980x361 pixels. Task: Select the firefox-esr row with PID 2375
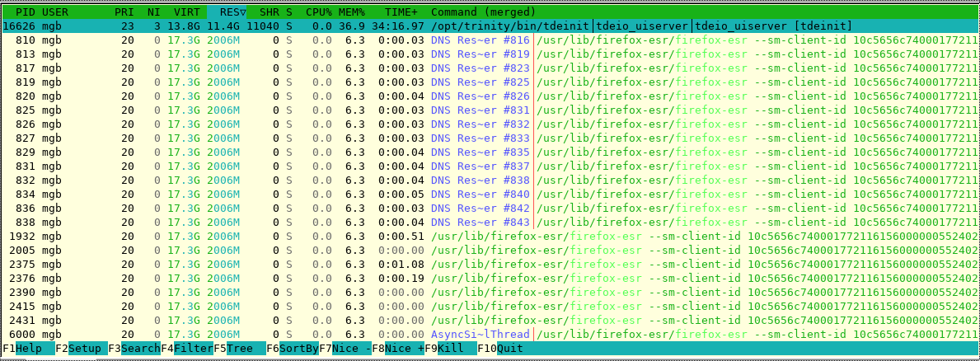pyautogui.click(x=490, y=265)
